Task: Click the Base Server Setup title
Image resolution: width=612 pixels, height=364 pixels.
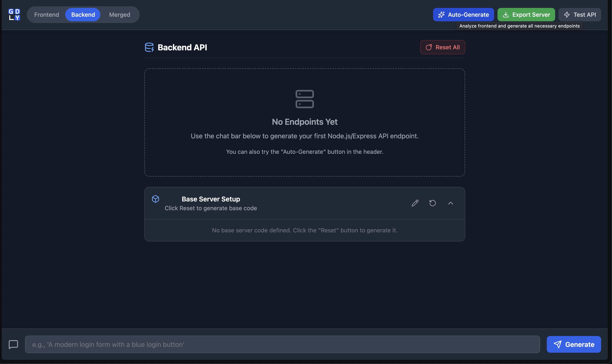Action: coord(211,199)
